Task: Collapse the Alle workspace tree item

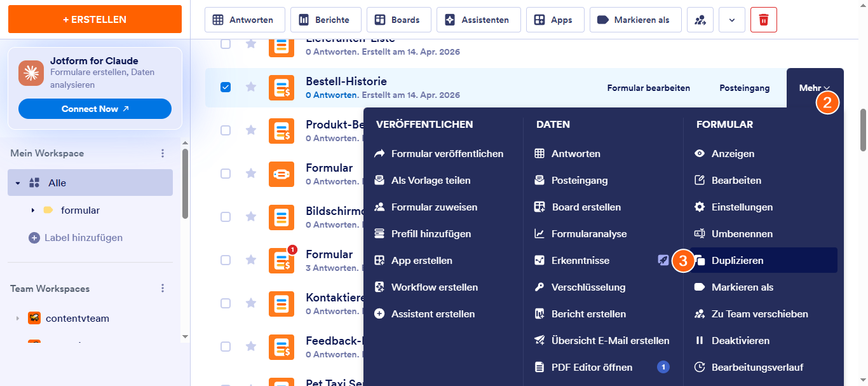Action: coord(18,183)
